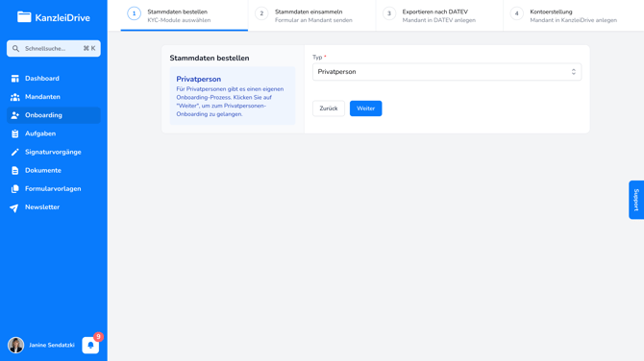The width and height of the screenshot is (644, 361).
Task: Click the step 2 number circle
Action: [x=261, y=13]
